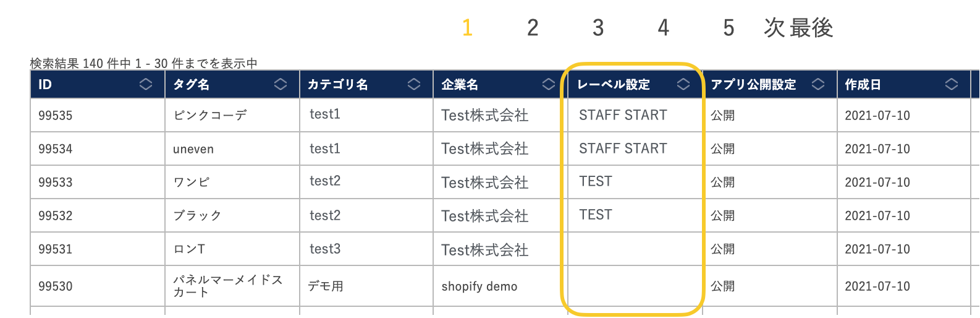Go to page 2
This screenshot has height=318, width=980.
(533, 28)
